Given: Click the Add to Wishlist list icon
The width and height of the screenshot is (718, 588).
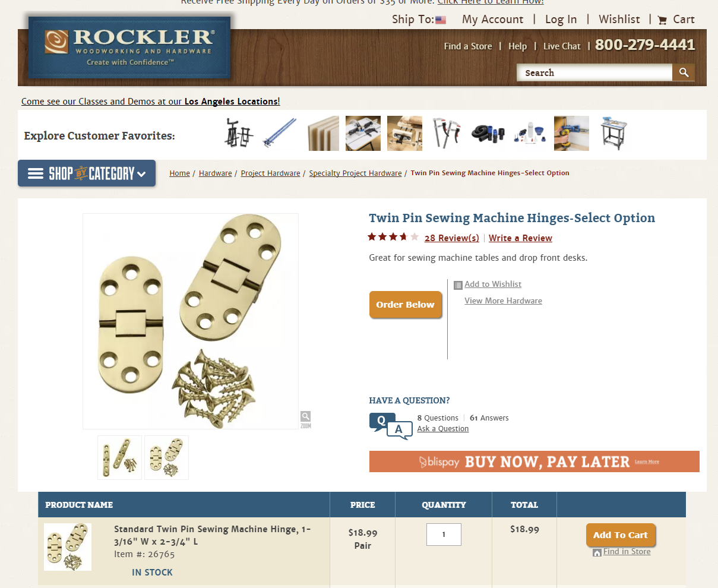Looking at the screenshot, I should click(457, 285).
